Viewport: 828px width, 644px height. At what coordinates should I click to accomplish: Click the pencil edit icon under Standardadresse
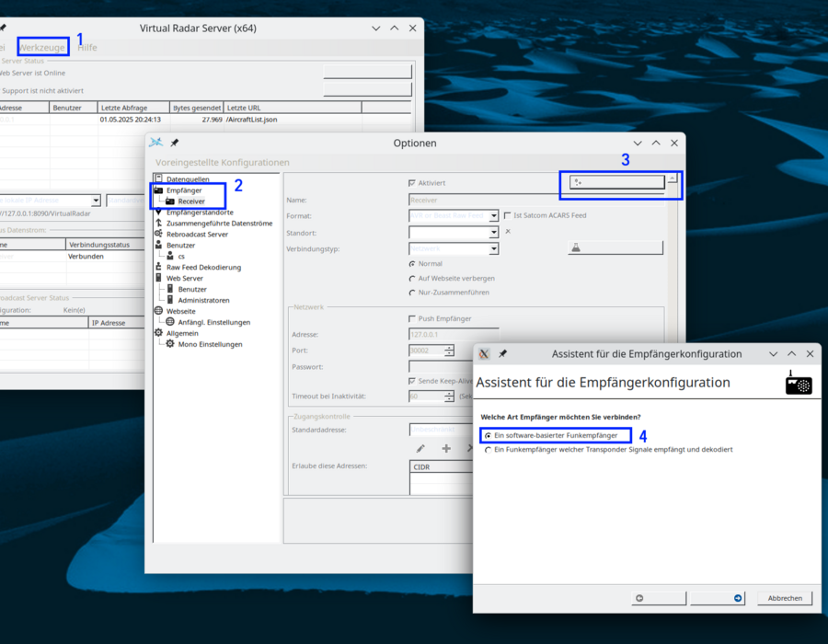pos(420,449)
